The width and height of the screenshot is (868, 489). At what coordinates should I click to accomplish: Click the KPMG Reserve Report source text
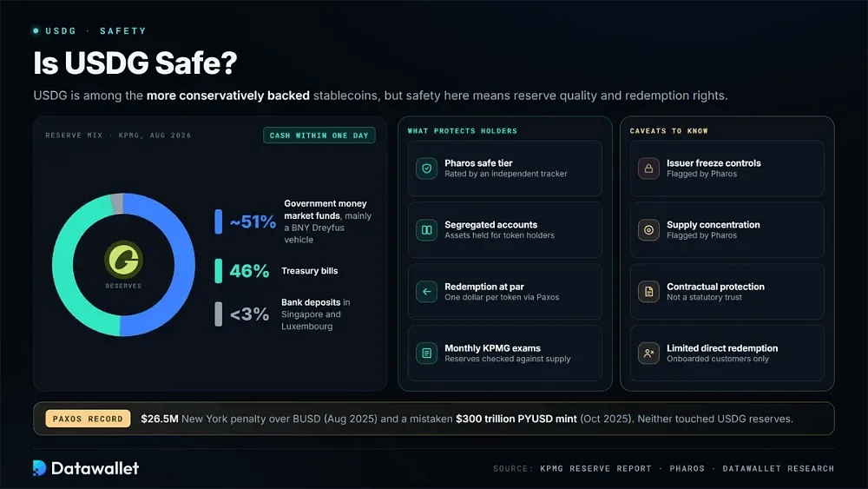[595, 468]
